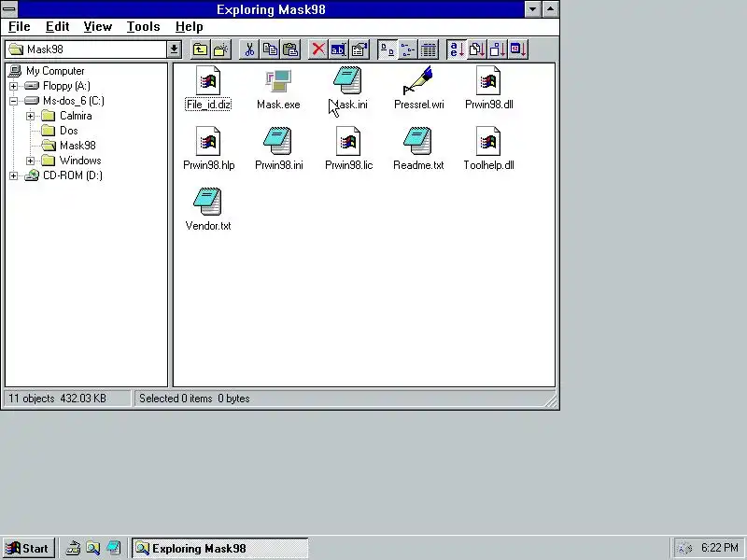
Task: Go up one folder level toolbar icon
Action: [200, 49]
